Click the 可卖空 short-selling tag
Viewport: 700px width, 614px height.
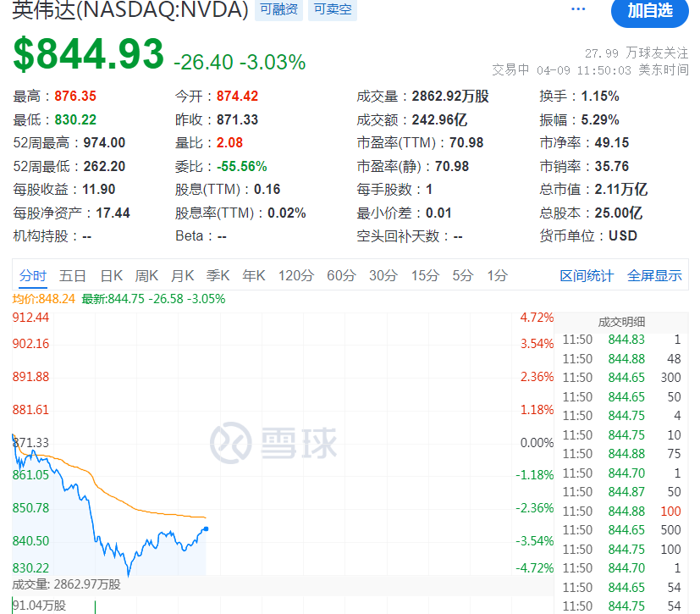(333, 9)
